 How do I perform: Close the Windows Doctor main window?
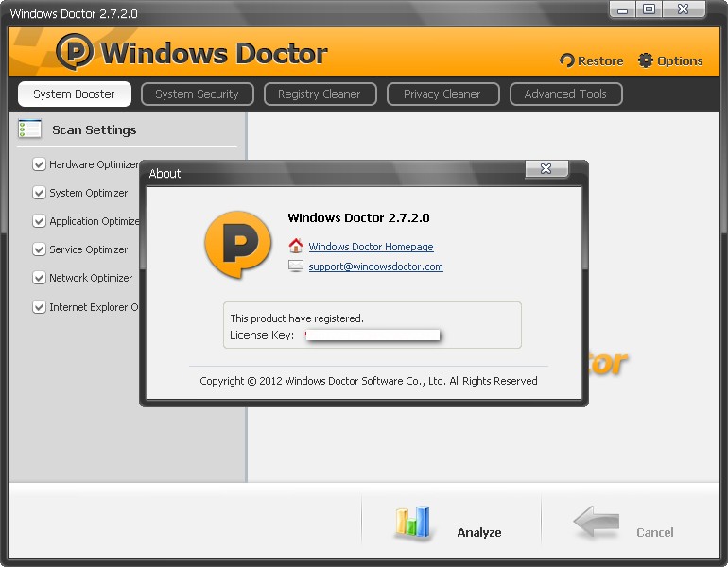(684, 9)
